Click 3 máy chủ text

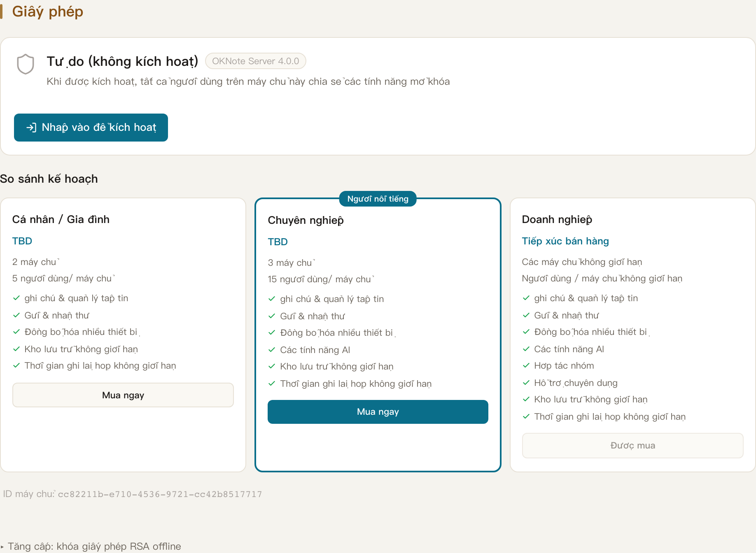click(292, 263)
